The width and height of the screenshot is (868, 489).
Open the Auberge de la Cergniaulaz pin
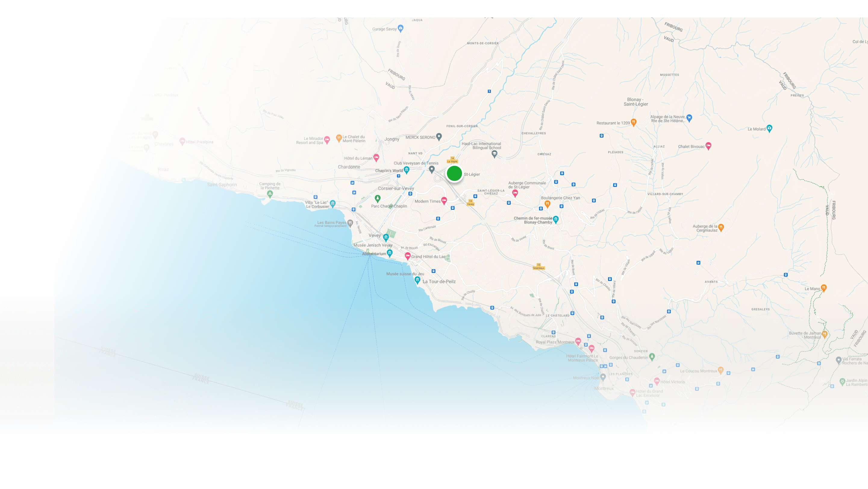click(721, 227)
